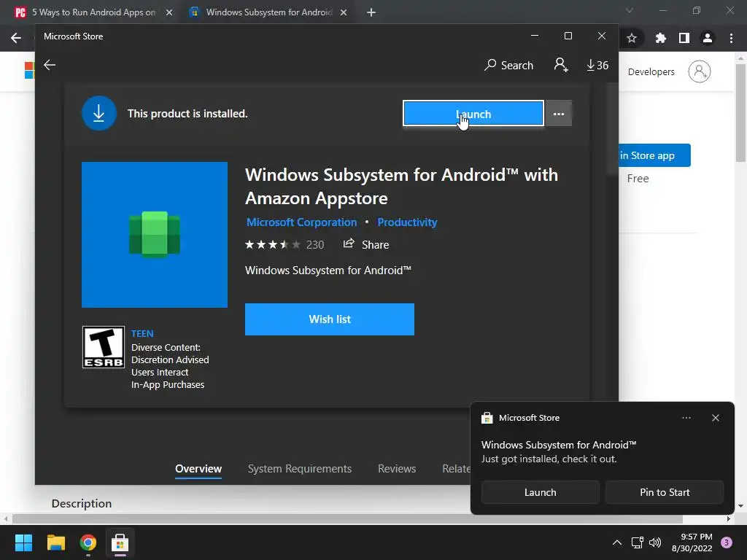
Task: Minimize the Microsoft Store window
Action: (535, 36)
